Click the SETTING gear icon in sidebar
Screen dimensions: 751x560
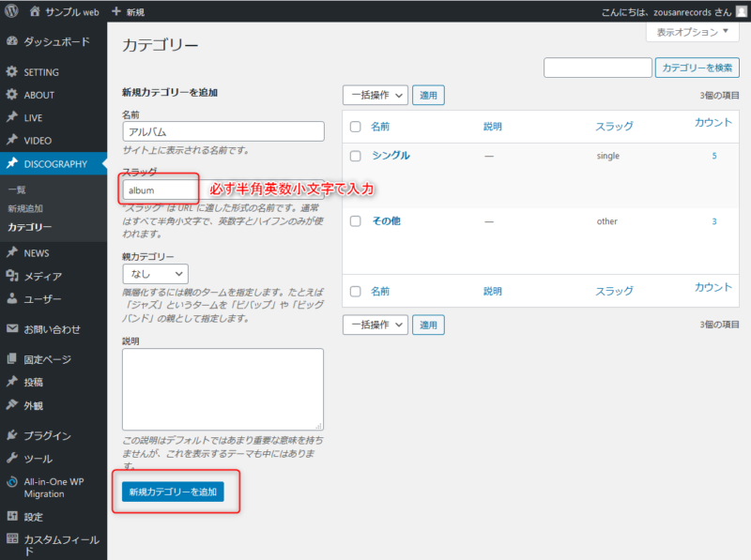tap(11, 72)
